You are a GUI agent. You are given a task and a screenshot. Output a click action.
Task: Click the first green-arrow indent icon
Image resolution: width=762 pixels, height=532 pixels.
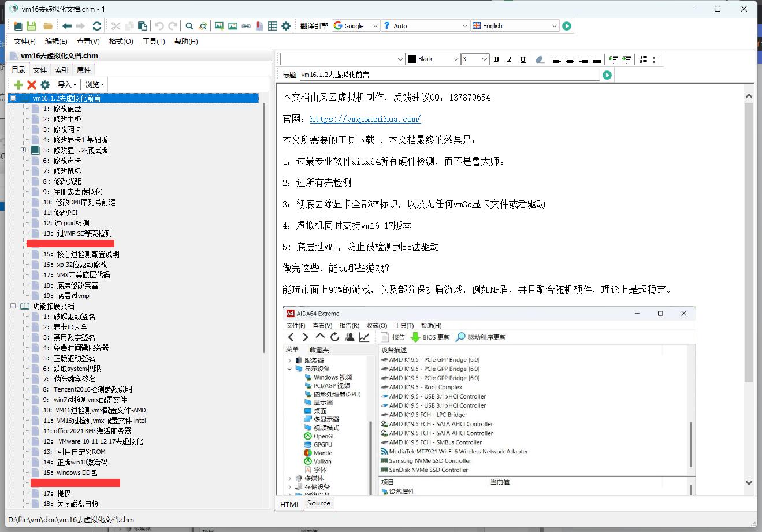(614, 59)
